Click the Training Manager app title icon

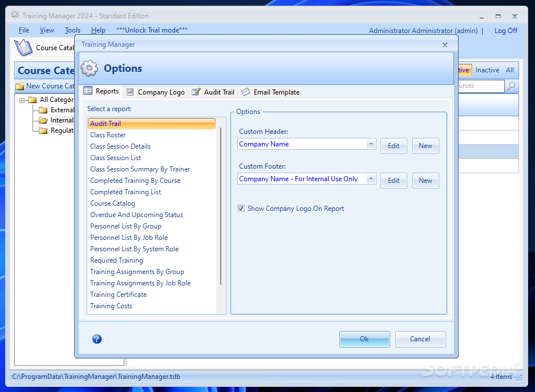[15, 15]
